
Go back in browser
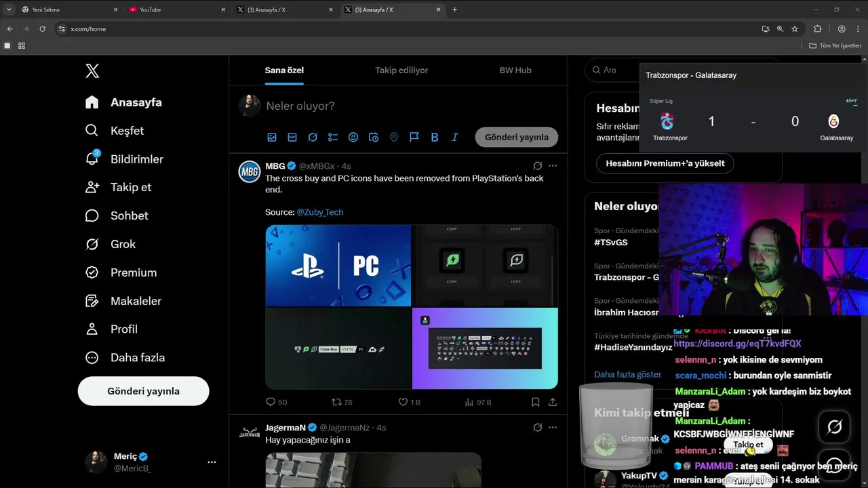[9, 29]
